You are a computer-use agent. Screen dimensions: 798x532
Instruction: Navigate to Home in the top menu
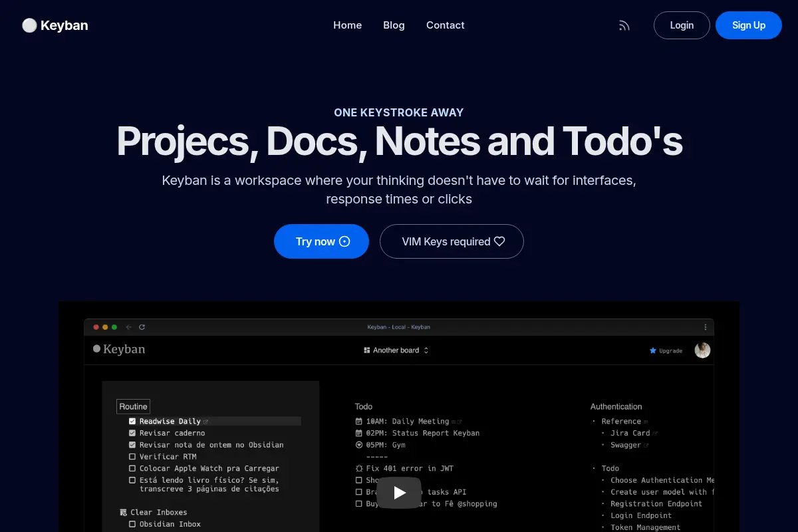(x=348, y=25)
